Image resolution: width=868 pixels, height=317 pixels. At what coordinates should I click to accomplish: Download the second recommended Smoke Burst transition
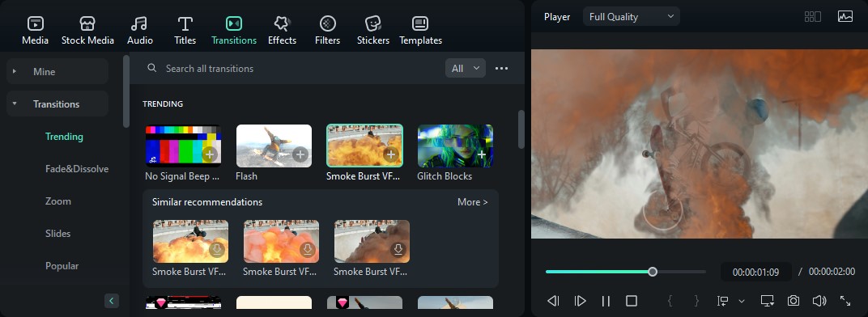(x=307, y=250)
